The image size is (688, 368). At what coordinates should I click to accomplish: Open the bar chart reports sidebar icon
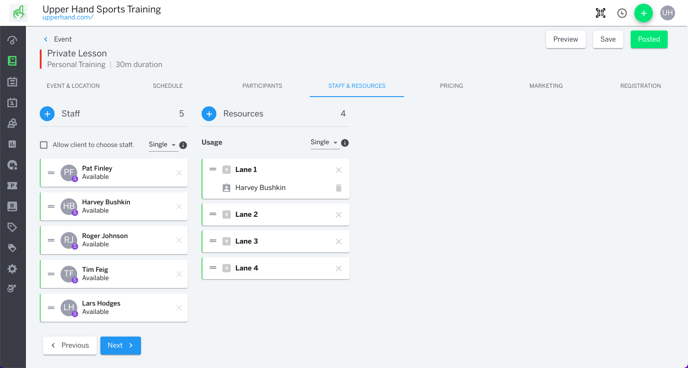(x=12, y=144)
